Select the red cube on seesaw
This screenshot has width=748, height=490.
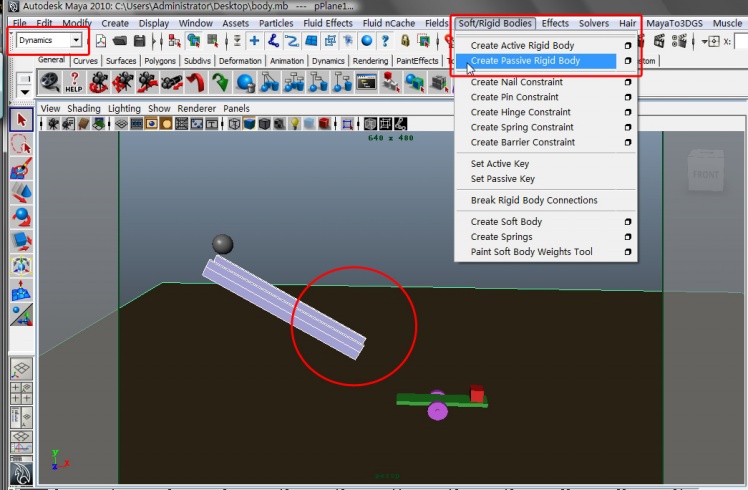(x=477, y=394)
